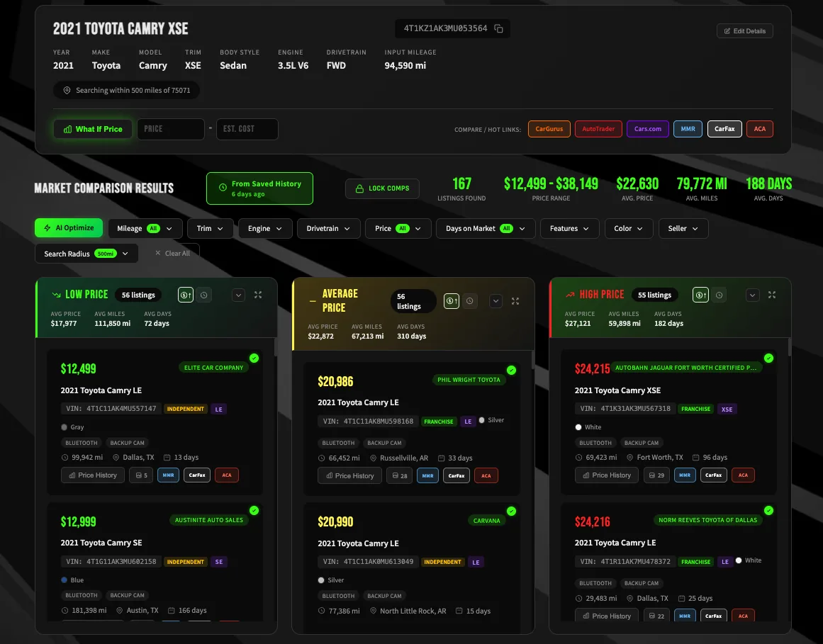Open the top CarFax hot link
The width and height of the screenshot is (823, 644).
[x=724, y=129]
